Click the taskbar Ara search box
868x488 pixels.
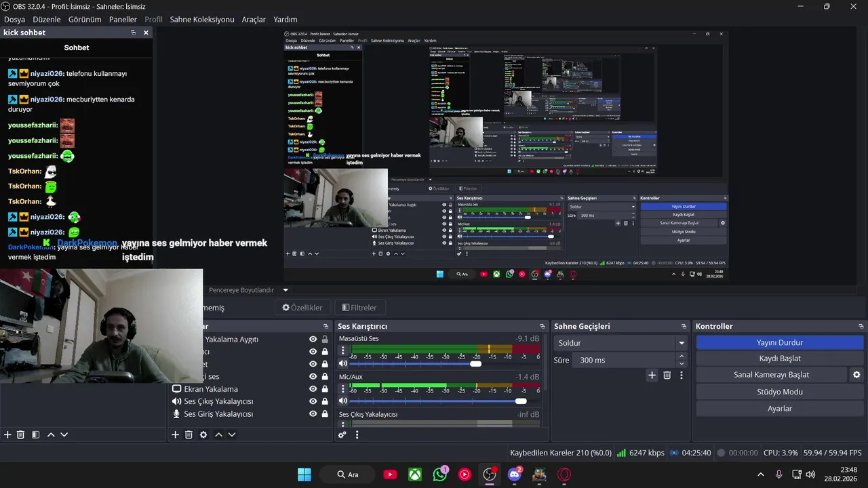pyautogui.click(x=348, y=474)
